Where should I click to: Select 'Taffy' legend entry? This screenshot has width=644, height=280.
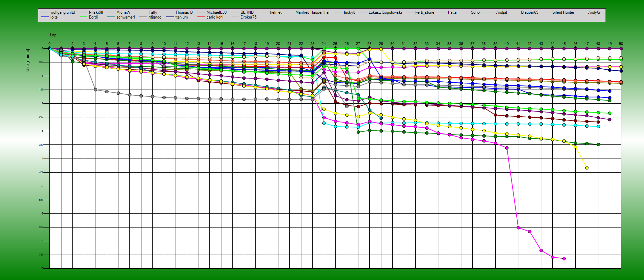153,12
